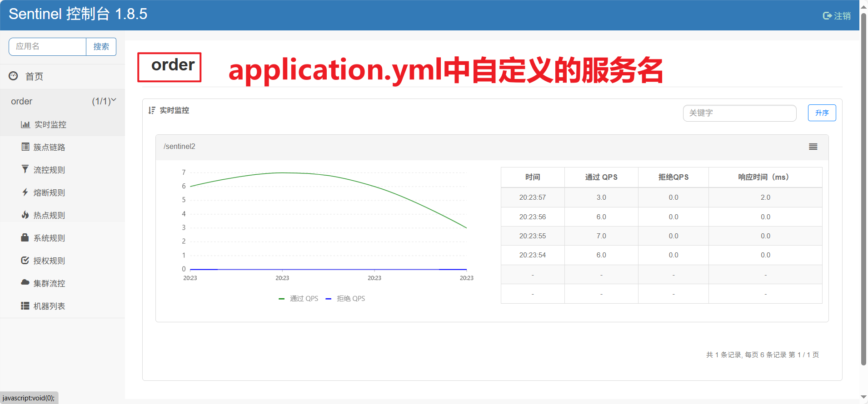This screenshot has width=868, height=404.
Task: Click the sort icon beside the 实时监控 heading
Action: coord(152,110)
